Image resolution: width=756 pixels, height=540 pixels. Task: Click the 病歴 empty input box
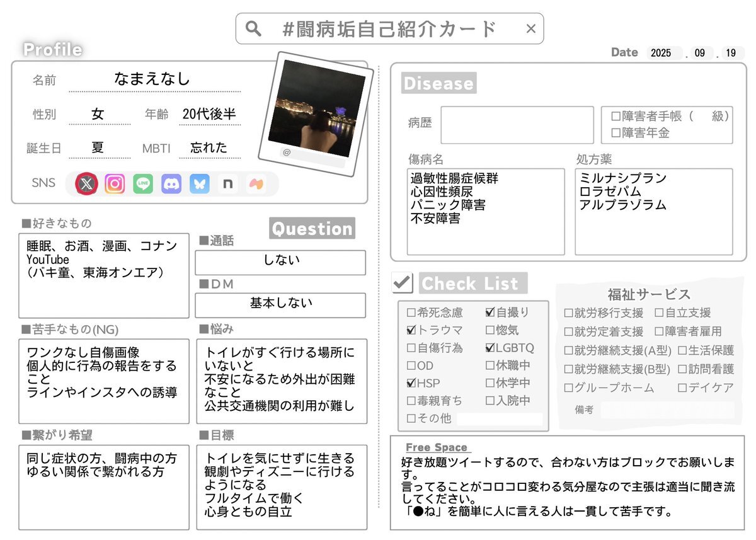coord(517,125)
